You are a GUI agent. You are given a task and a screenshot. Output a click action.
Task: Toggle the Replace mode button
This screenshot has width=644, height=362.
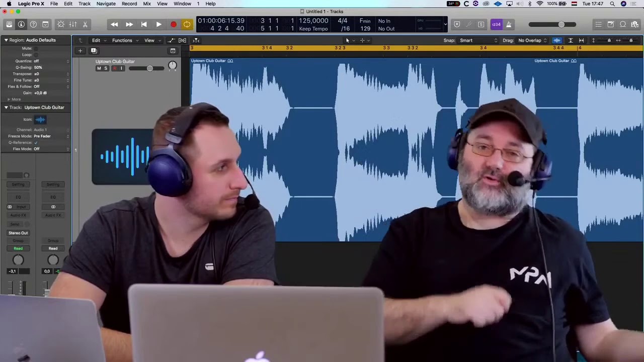[457, 24]
